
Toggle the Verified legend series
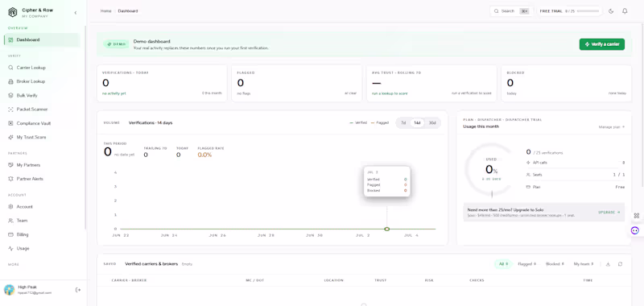pos(358,123)
